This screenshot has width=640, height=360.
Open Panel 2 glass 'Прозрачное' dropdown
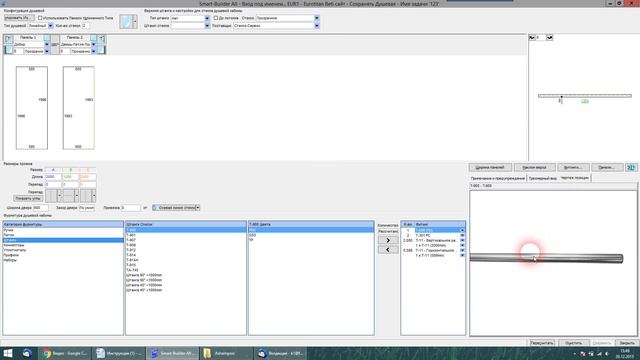pyautogui.click(x=93, y=51)
